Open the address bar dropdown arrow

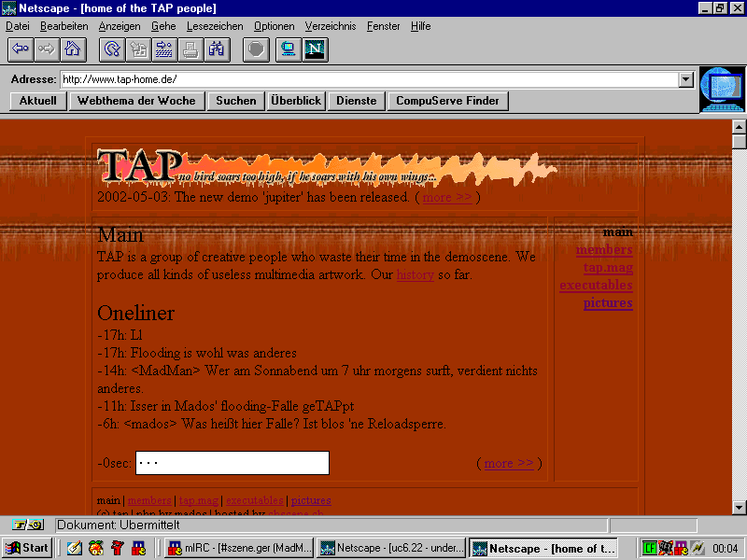point(686,79)
